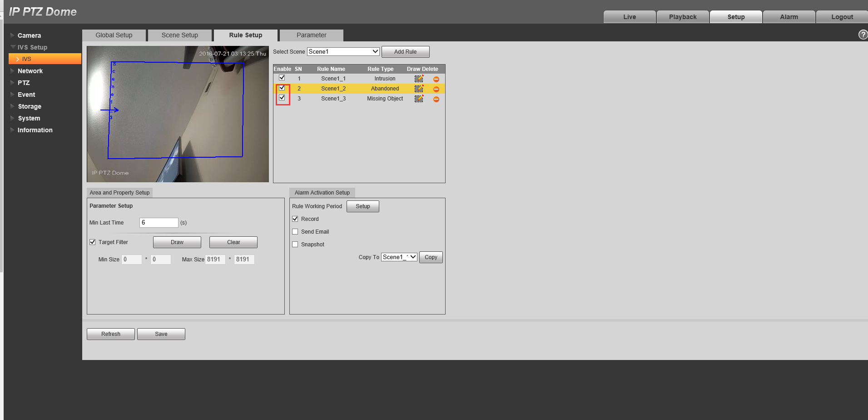Enable the Snapshot option
868x420 pixels.
pyautogui.click(x=295, y=245)
